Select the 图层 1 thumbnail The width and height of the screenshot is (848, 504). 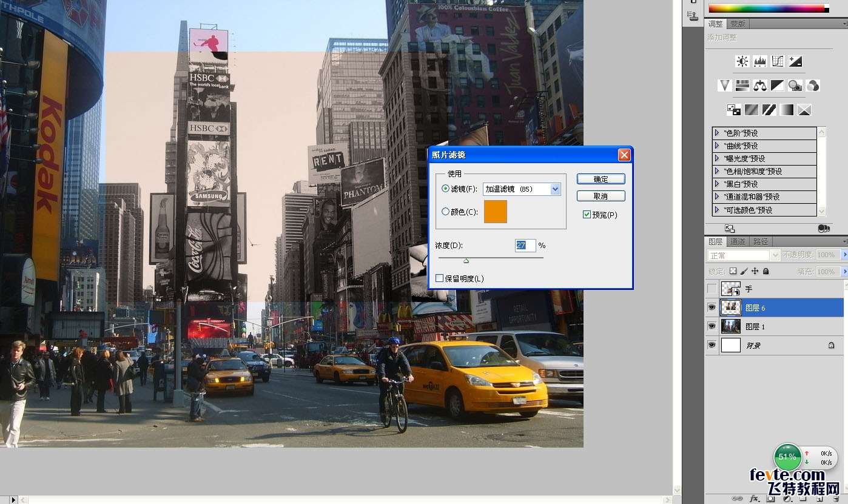(x=730, y=326)
